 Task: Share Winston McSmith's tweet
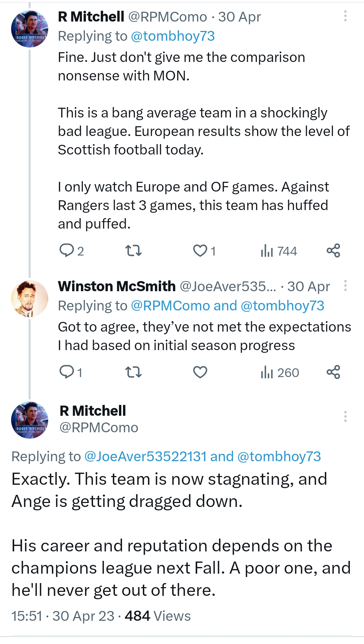333,372
